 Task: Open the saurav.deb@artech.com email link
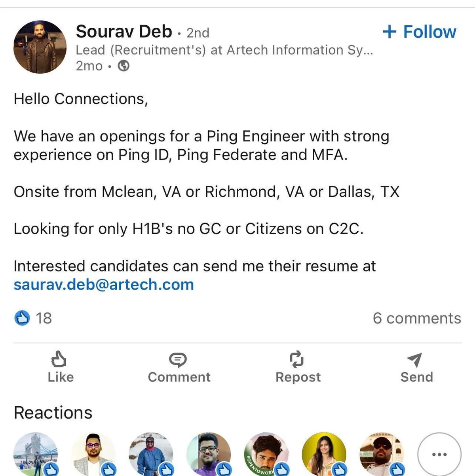[104, 285]
